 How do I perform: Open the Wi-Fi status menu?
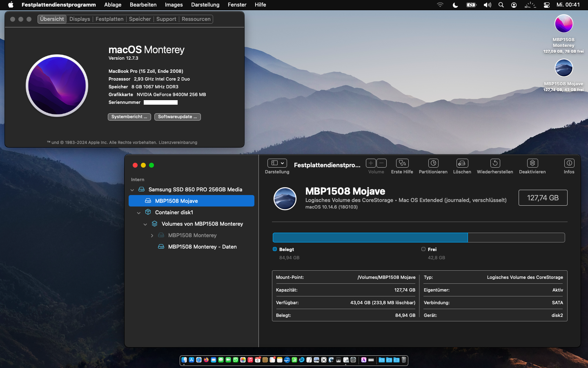(x=440, y=5)
